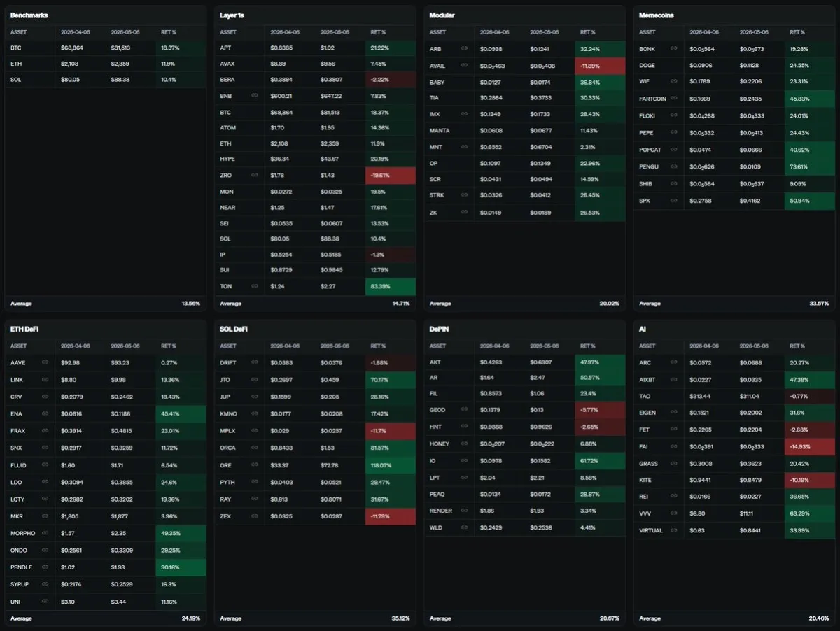The height and width of the screenshot is (631, 840).
Task: Click the Modular panel title
Action: (443, 15)
